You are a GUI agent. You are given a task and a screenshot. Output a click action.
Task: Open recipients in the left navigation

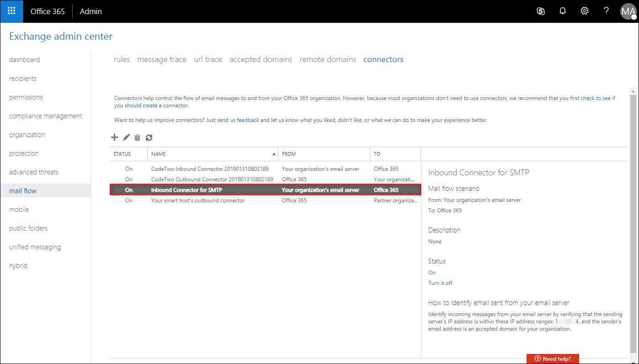click(x=23, y=79)
